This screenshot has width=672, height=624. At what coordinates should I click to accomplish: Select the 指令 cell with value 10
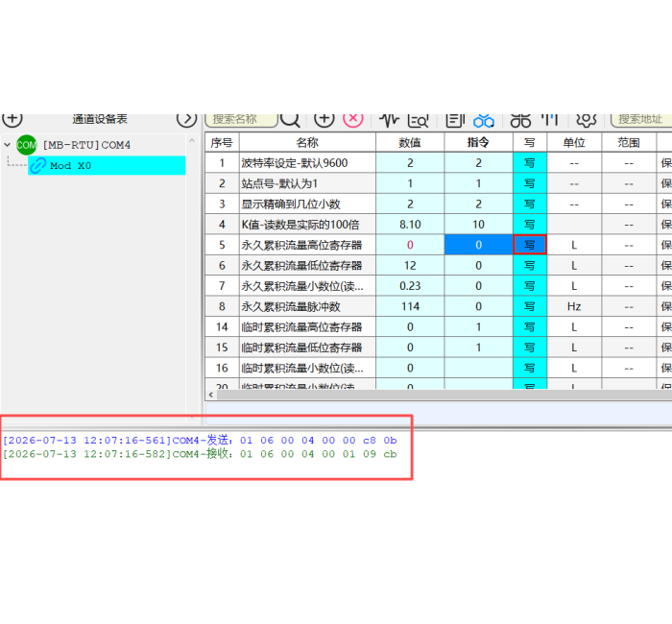[478, 225]
